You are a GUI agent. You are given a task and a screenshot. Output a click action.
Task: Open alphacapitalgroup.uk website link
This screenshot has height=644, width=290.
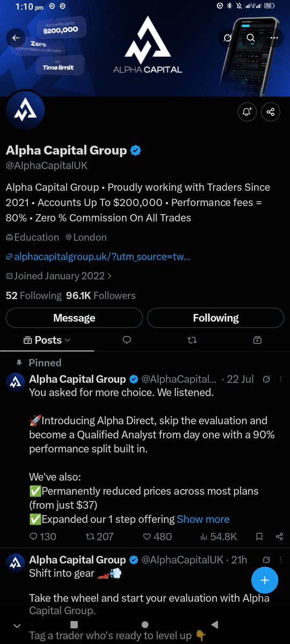click(x=98, y=257)
